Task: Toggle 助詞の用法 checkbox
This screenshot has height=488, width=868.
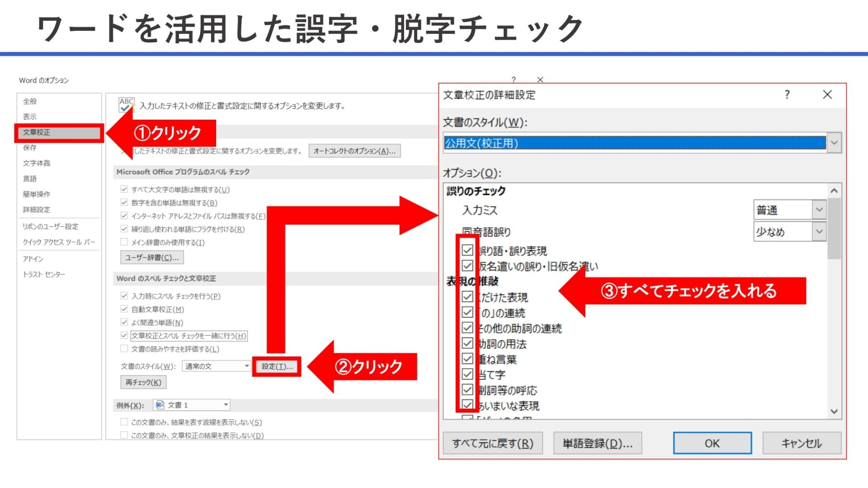Action: pos(467,343)
